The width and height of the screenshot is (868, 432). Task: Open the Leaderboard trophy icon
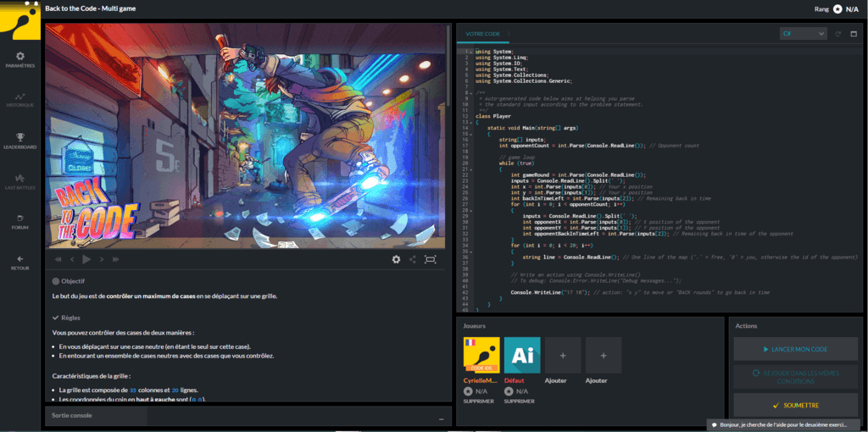pyautogui.click(x=20, y=141)
